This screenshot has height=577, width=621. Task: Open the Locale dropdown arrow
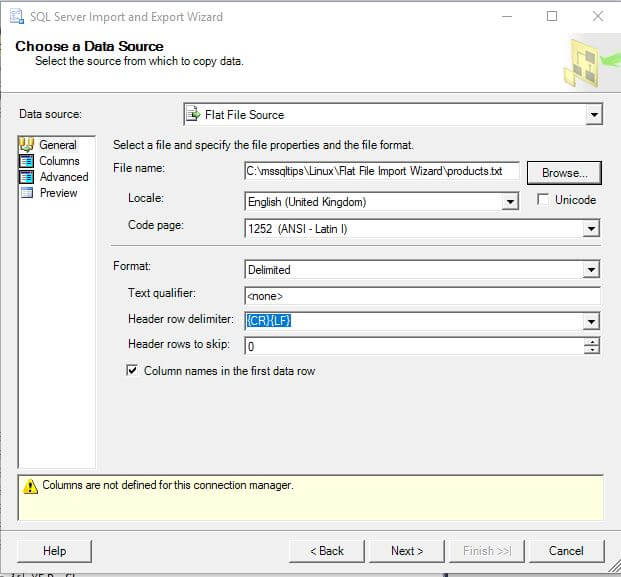click(x=510, y=202)
